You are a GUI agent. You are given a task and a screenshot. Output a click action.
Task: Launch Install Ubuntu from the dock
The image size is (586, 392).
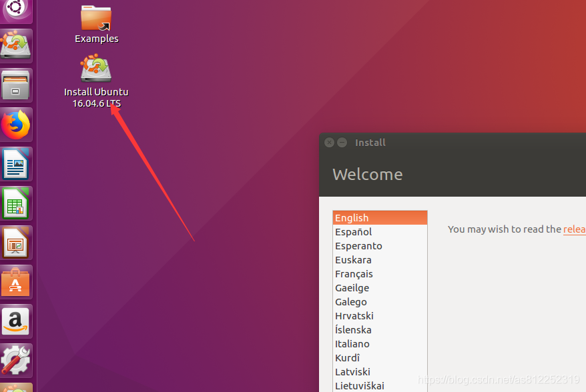tap(16, 45)
